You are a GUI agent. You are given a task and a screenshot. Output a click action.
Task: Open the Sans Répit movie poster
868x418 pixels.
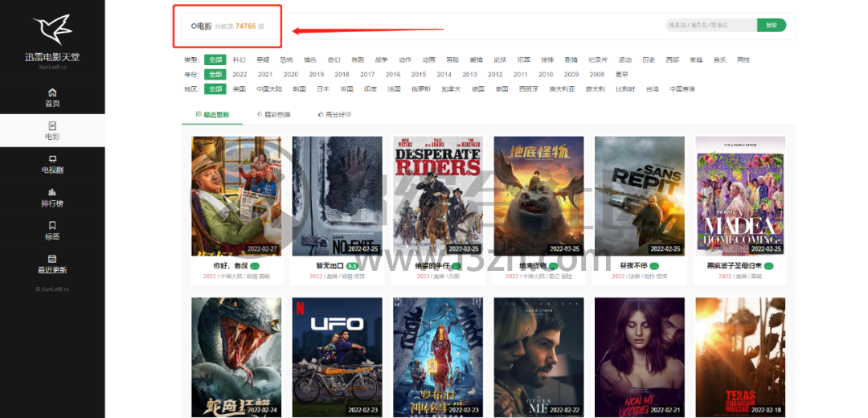640,196
